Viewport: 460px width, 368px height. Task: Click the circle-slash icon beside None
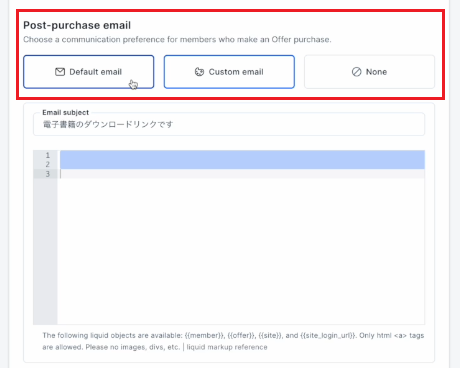pos(357,72)
